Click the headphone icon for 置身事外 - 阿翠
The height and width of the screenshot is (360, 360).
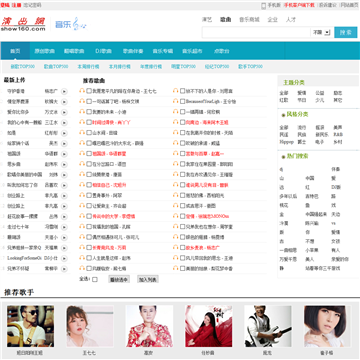pyautogui.click(x=82, y=195)
